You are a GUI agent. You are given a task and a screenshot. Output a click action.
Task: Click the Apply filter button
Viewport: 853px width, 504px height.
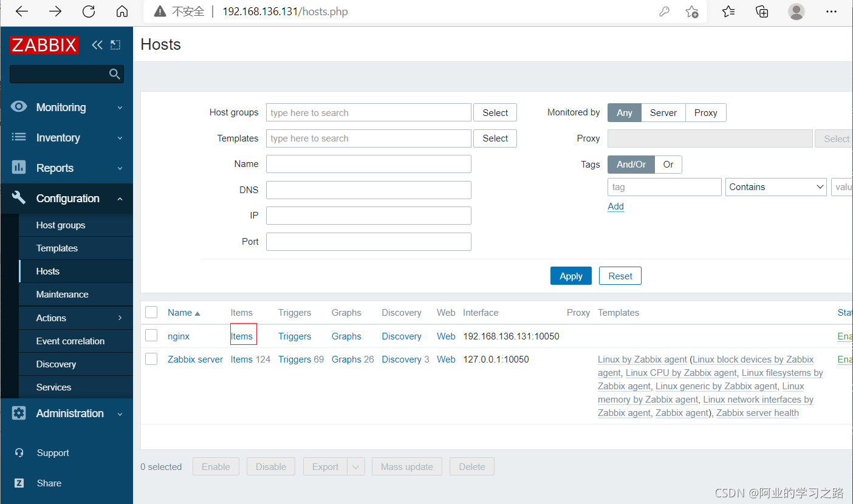point(571,276)
